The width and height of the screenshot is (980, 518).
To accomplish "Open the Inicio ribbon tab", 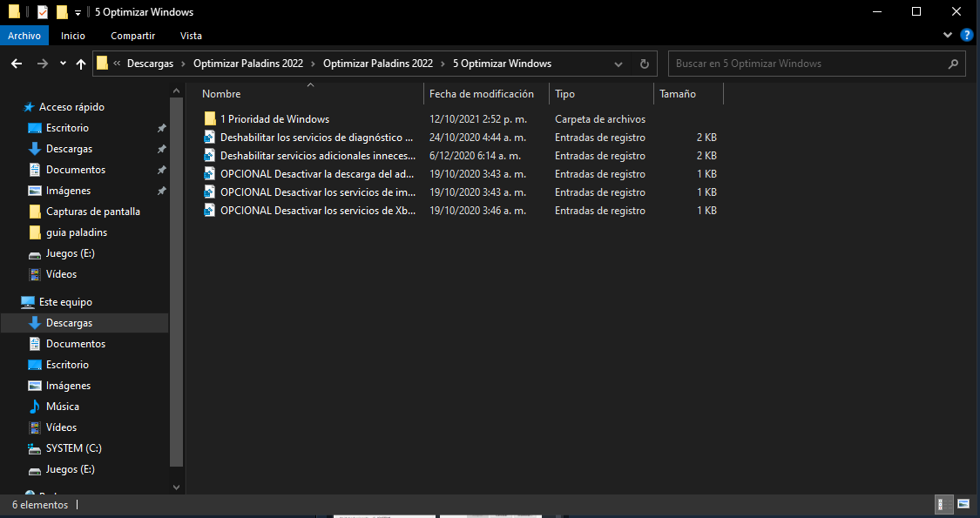I will (73, 36).
